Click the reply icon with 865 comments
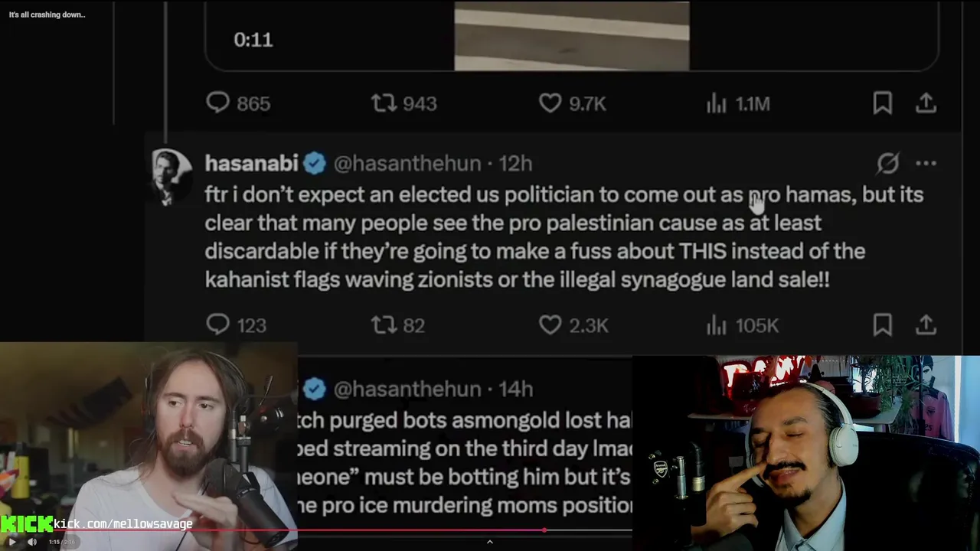 218,103
